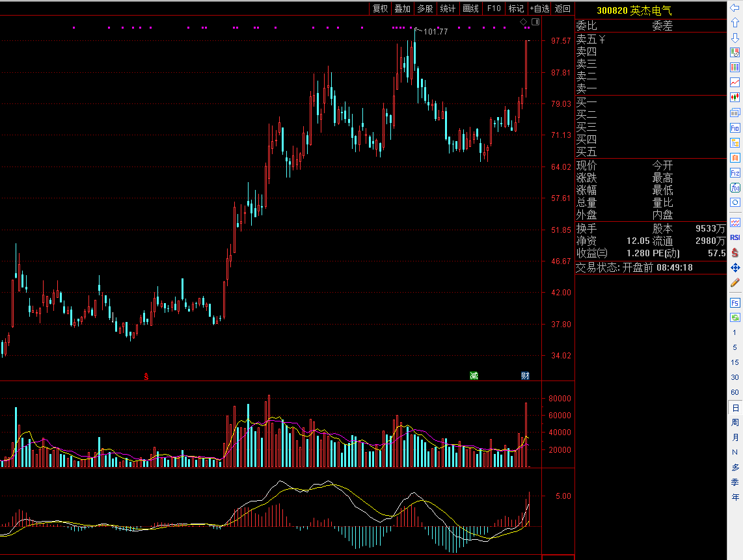This screenshot has height=560, width=743.
Task: Click the red S marker below chart
Action: pyautogui.click(x=146, y=376)
